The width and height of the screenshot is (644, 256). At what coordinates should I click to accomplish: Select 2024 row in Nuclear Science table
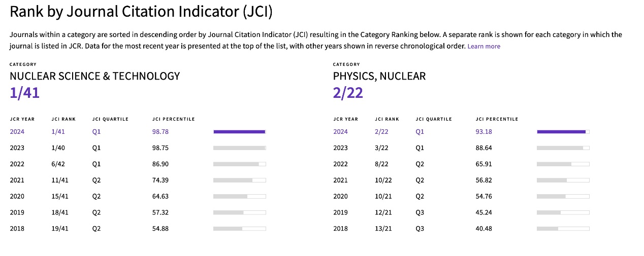click(x=138, y=132)
